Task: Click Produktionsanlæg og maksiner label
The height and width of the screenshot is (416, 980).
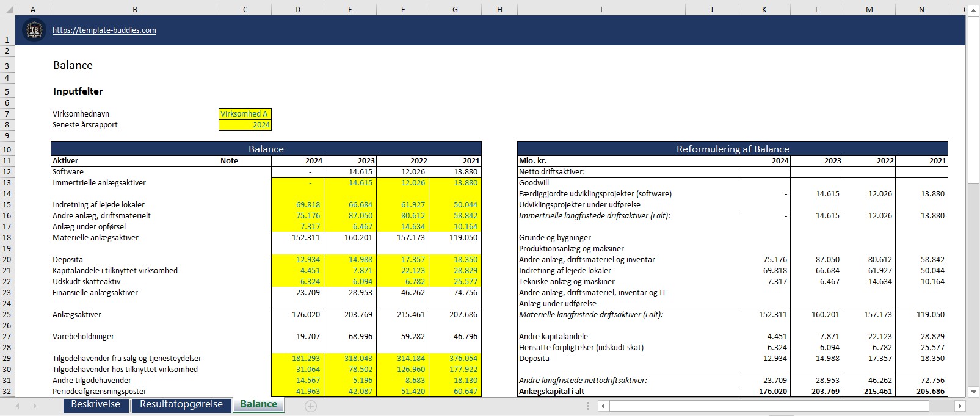Action: 572,249
